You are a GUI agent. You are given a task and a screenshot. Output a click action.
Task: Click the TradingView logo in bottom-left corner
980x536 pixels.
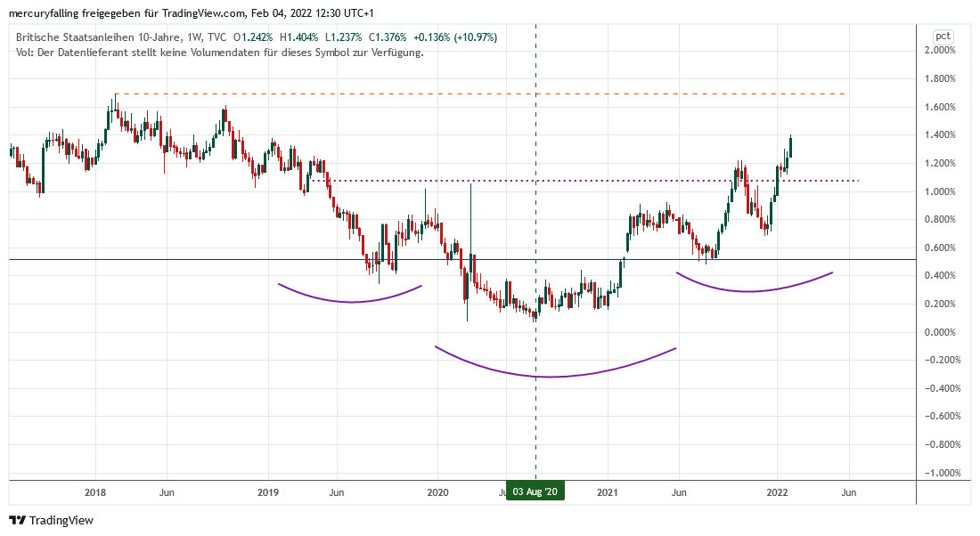pyautogui.click(x=51, y=520)
